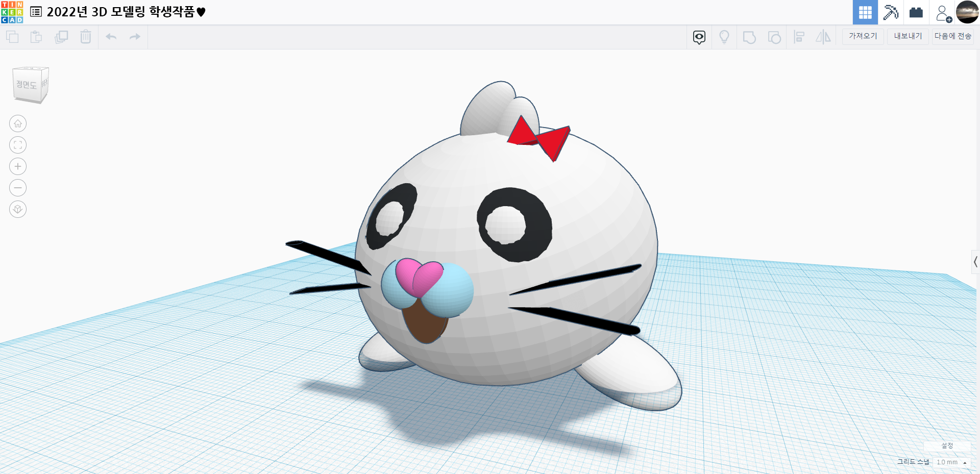Click the Group shapes icon
Image resolution: width=980 pixels, height=474 pixels.
click(749, 37)
